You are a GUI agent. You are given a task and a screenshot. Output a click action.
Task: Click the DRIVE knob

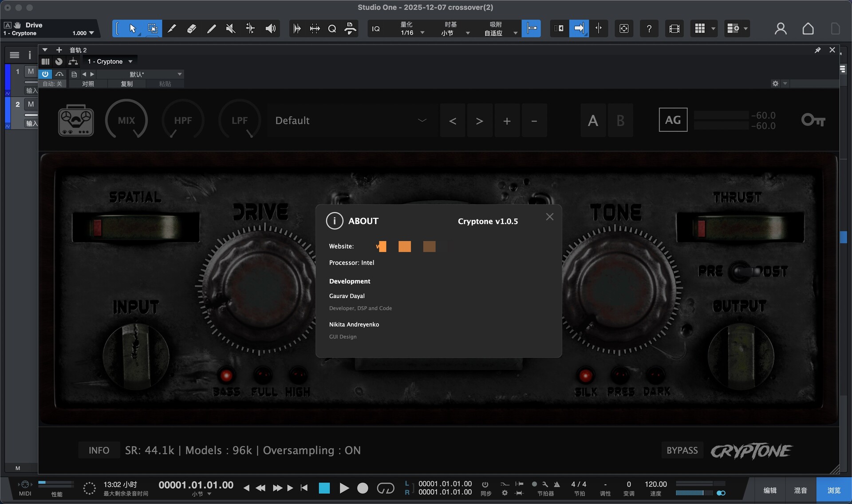pyautogui.click(x=262, y=287)
